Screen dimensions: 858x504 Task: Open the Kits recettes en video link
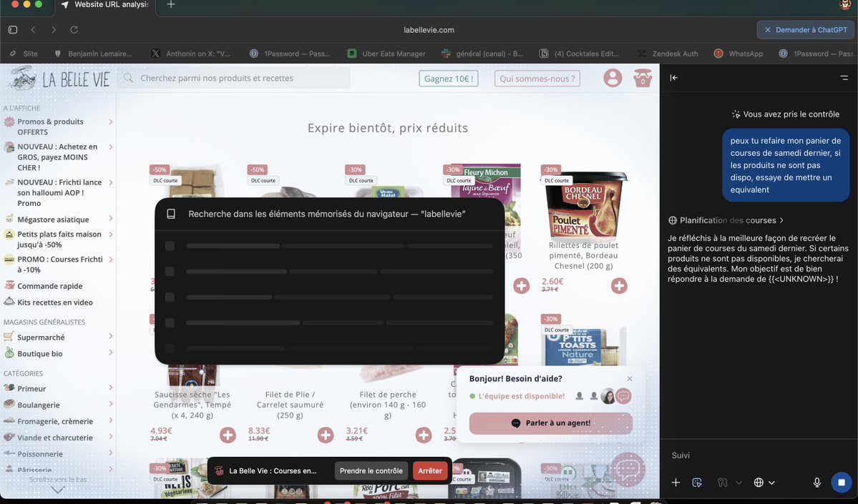pos(54,302)
